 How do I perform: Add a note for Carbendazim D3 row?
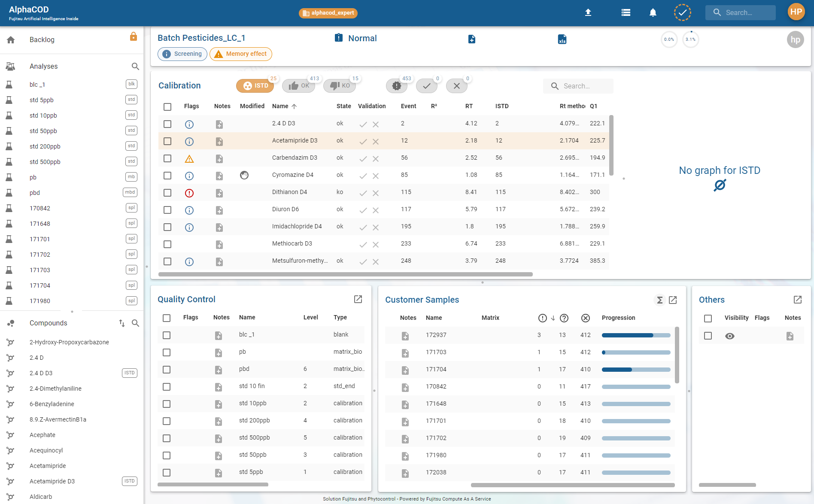click(219, 159)
